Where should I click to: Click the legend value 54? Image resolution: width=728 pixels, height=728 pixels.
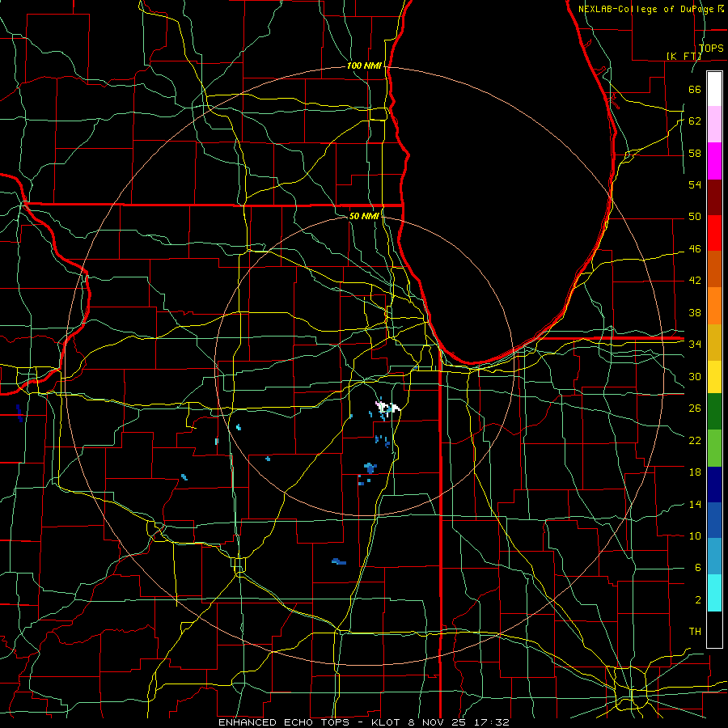point(695,184)
